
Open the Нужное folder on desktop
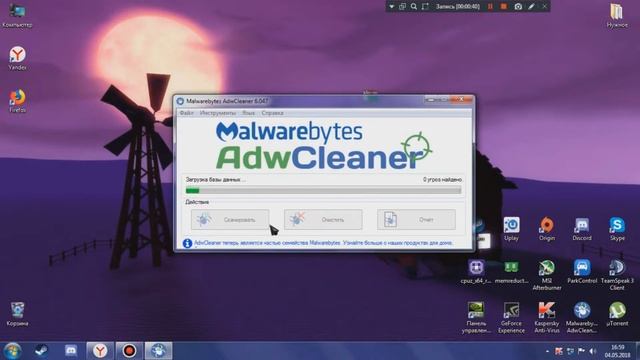coord(617,16)
